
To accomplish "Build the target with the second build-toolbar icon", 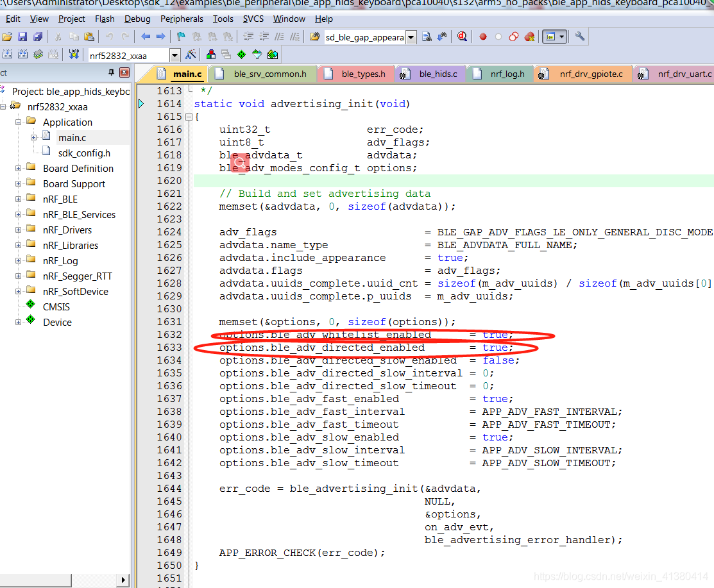I will tap(22, 55).
